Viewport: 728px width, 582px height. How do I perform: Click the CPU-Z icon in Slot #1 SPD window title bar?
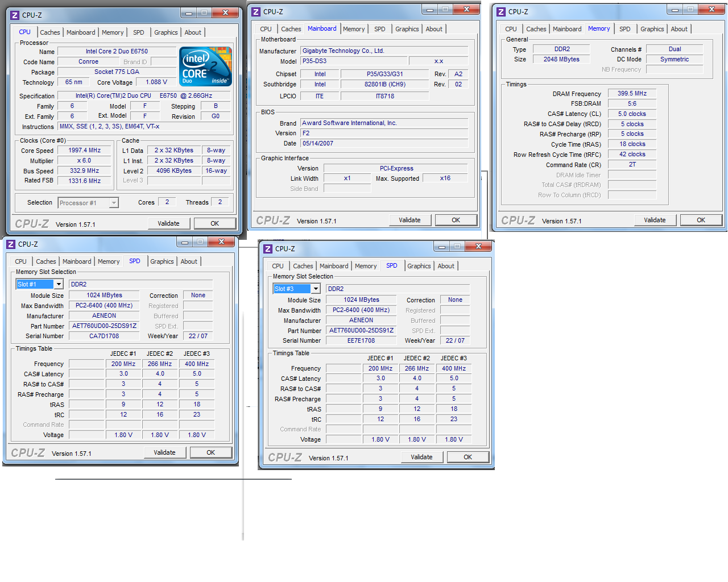[x=11, y=244]
